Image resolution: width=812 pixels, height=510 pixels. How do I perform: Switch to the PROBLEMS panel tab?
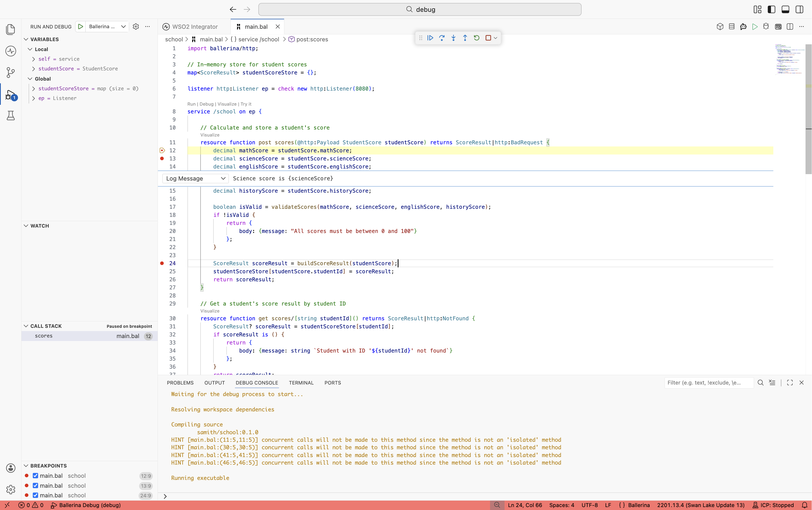180,383
